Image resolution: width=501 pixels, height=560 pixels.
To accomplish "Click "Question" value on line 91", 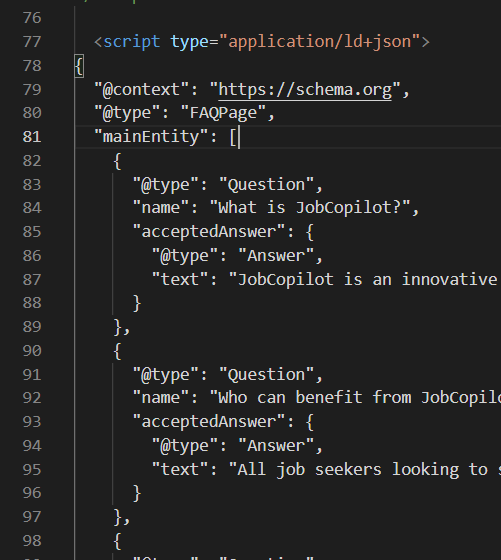I will (266, 375).
